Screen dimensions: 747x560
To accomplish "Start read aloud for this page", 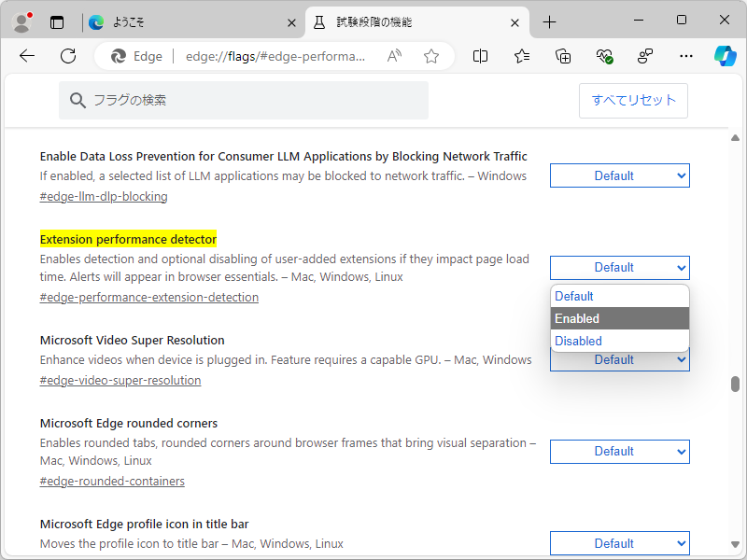I will [396, 56].
